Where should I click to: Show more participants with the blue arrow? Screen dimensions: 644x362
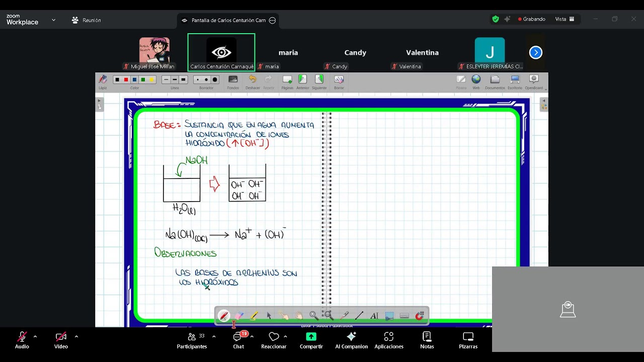click(x=536, y=52)
